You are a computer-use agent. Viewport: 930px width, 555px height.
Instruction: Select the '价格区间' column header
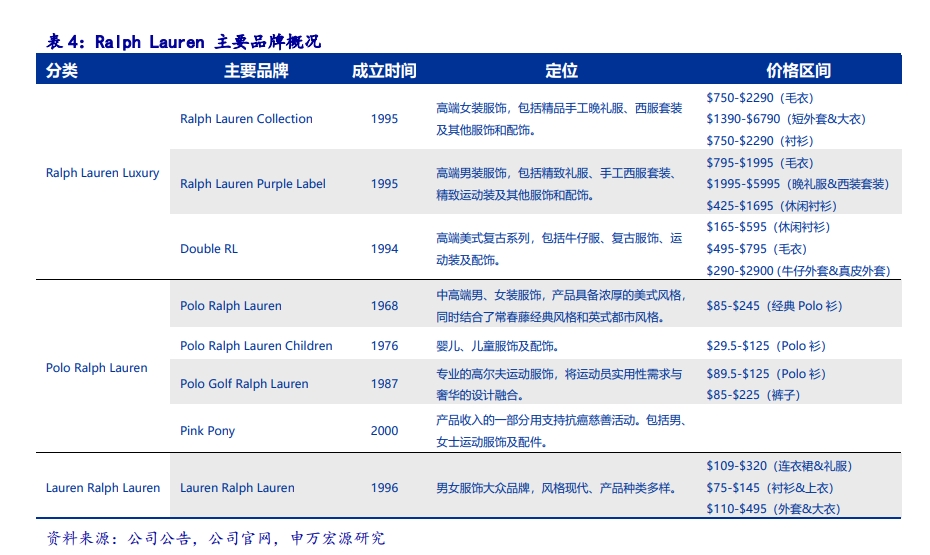pos(798,71)
